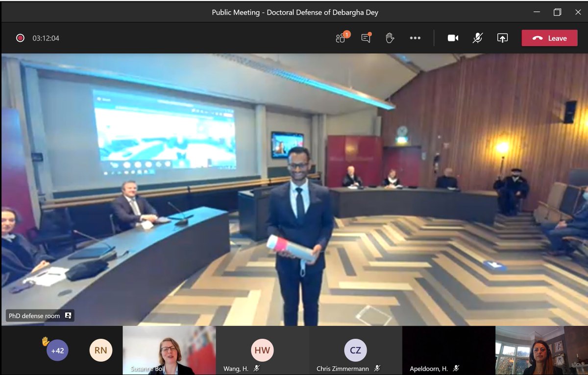Screen dimensions: 588x375
Task: Turn off your camera
Action: point(453,38)
